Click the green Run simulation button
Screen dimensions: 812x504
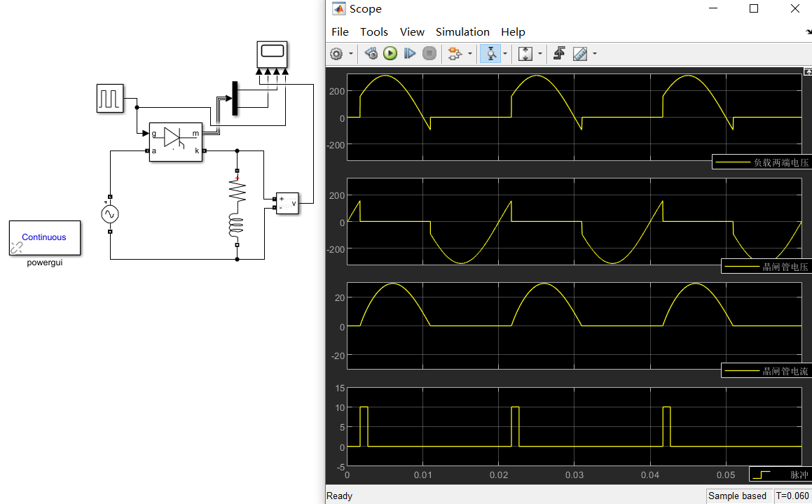[390, 54]
